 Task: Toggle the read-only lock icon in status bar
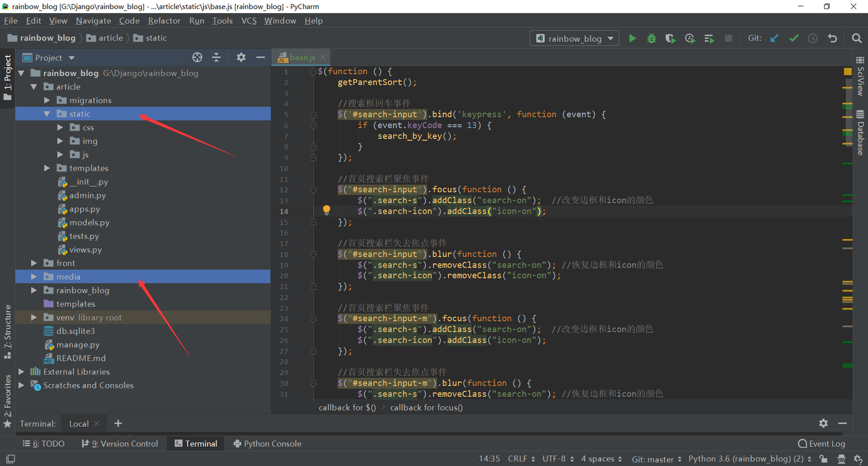tap(823, 459)
